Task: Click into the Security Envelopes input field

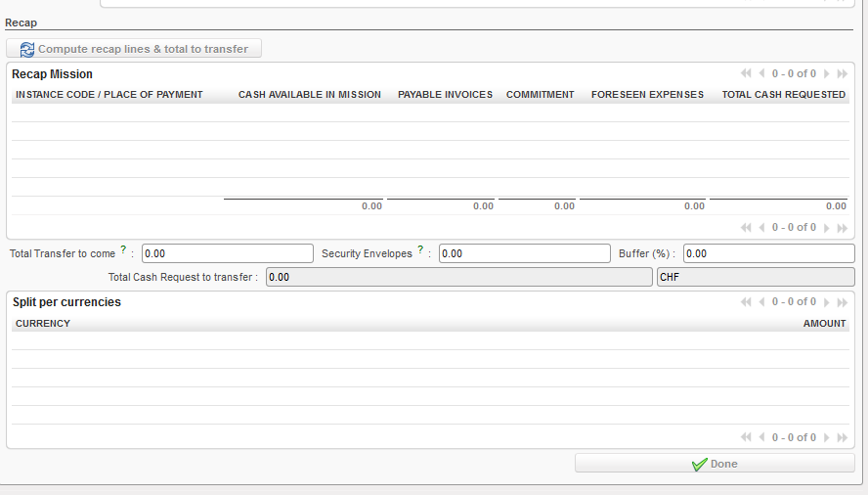Action: [524, 254]
